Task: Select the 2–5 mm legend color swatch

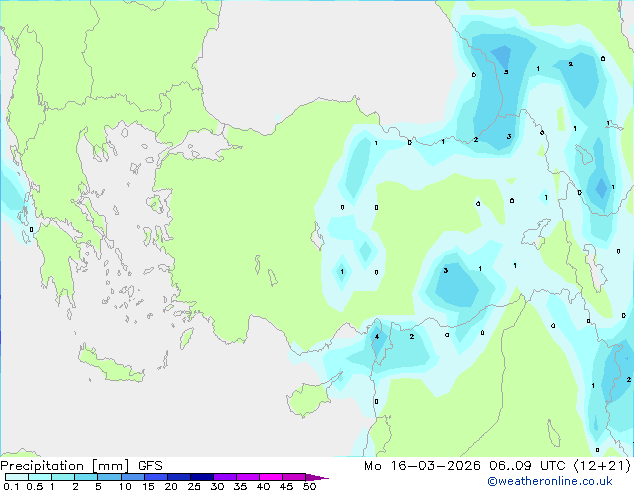Action: tap(86, 477)
